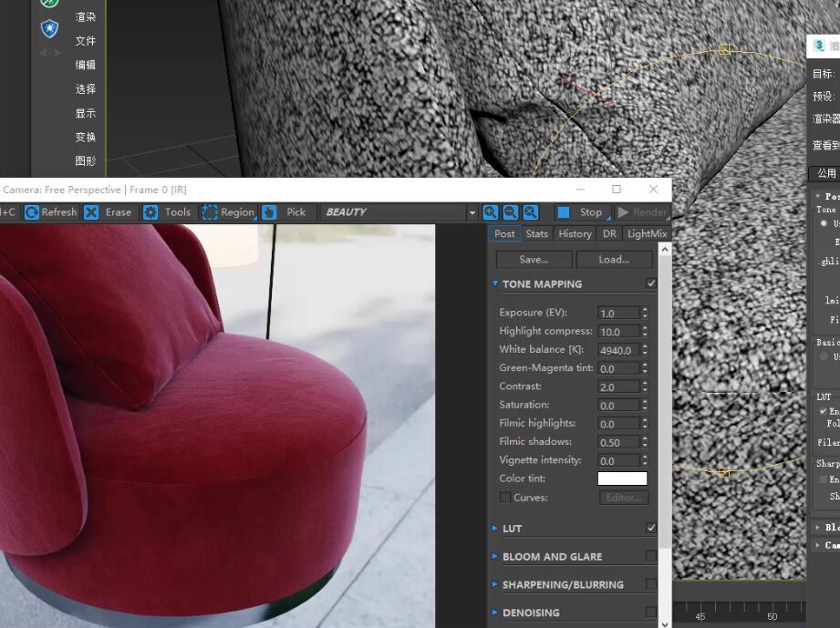Click the Erase X icon
Viewport: 840px width, 628px height.
91,212
